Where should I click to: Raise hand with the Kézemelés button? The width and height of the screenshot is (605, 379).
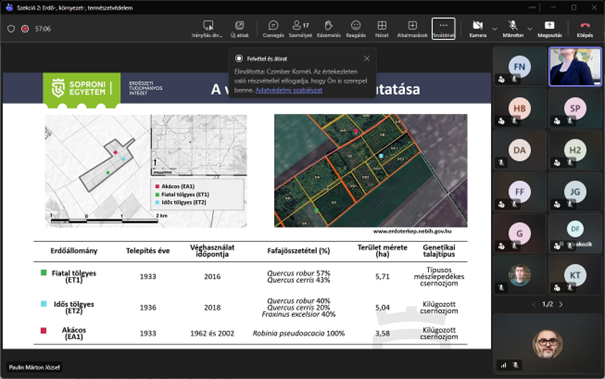pyautogui.click(x=328, y=29)
